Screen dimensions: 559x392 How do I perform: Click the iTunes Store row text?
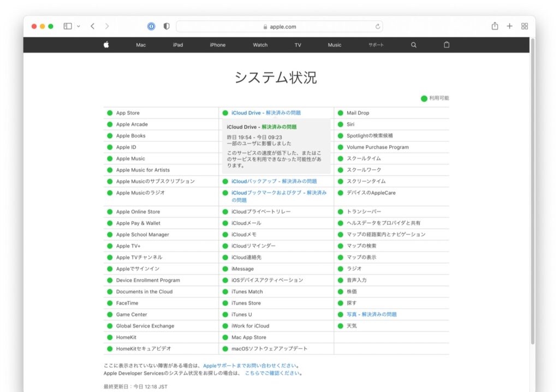coord(246,303)
